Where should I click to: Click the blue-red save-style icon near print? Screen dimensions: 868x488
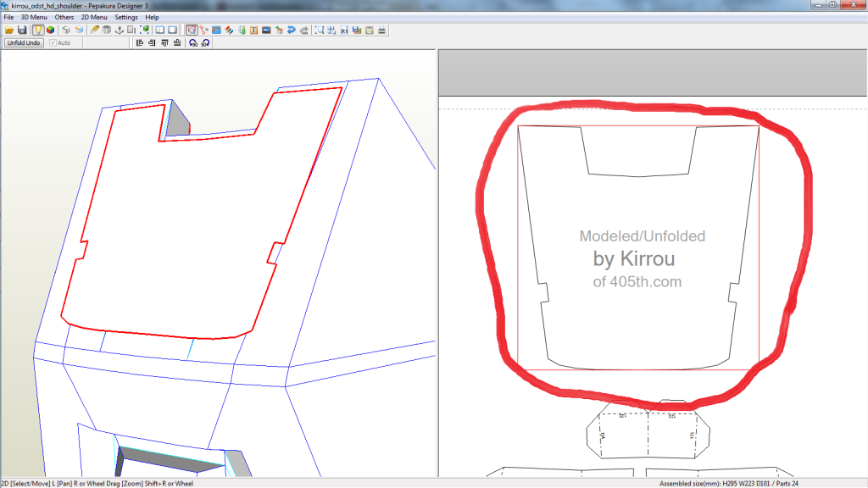tap(357, 30)
